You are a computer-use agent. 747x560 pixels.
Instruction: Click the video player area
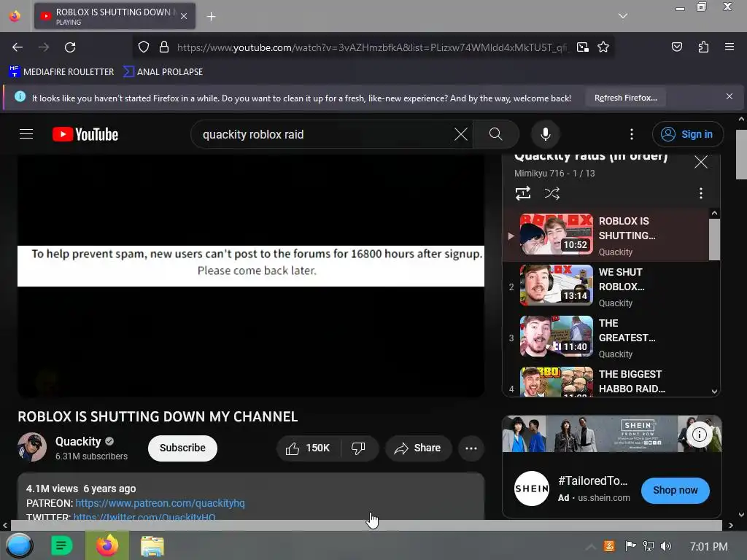pos(251,275)
